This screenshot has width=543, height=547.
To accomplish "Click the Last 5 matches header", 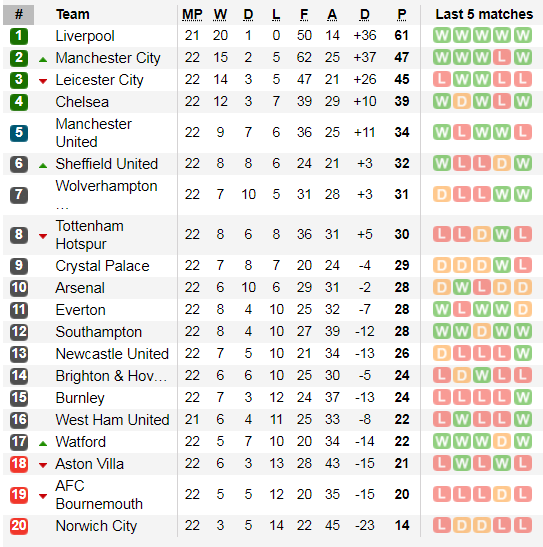I will click(x=484, y=15).
